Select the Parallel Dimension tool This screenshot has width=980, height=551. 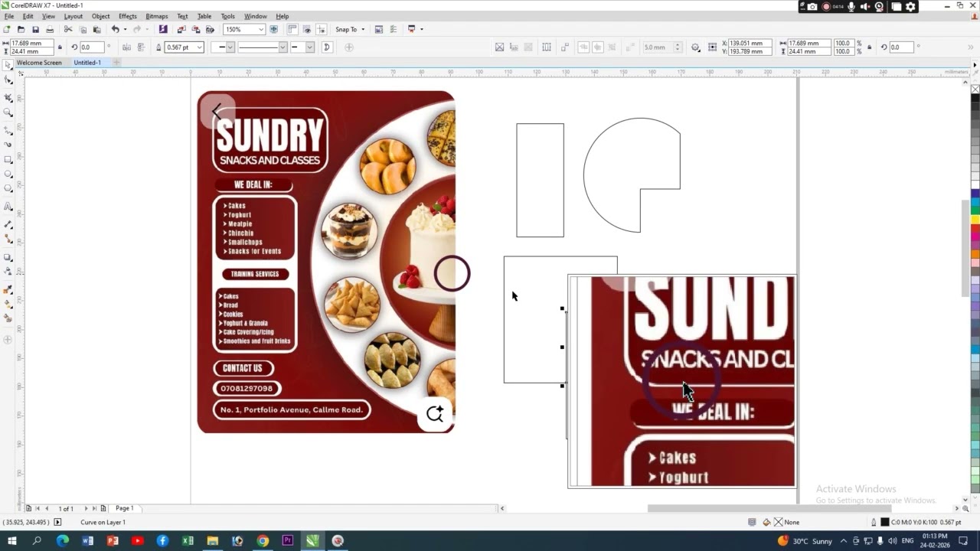pos(8,224)
